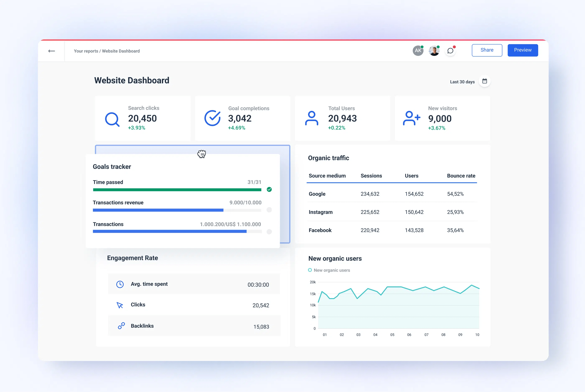Go to Your reports breadcrumb
Screen dimensions: 585x392
click(x=86, y=51)
